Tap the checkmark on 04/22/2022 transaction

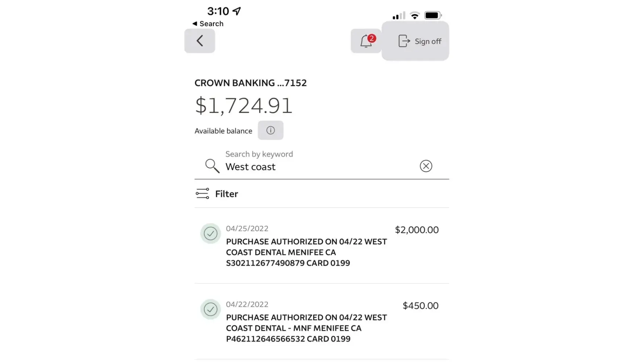[210, 310]
